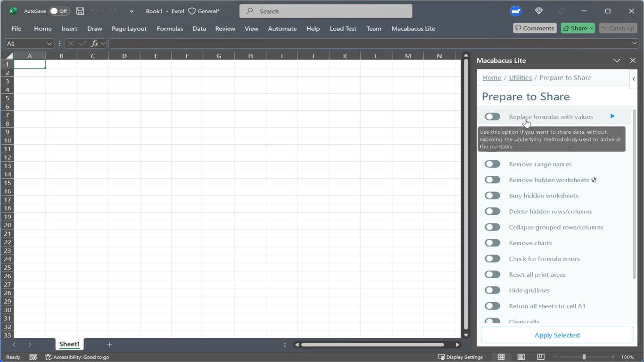
Task: Toggle Reset all print areas switch
Action: [x=492, y=274]
